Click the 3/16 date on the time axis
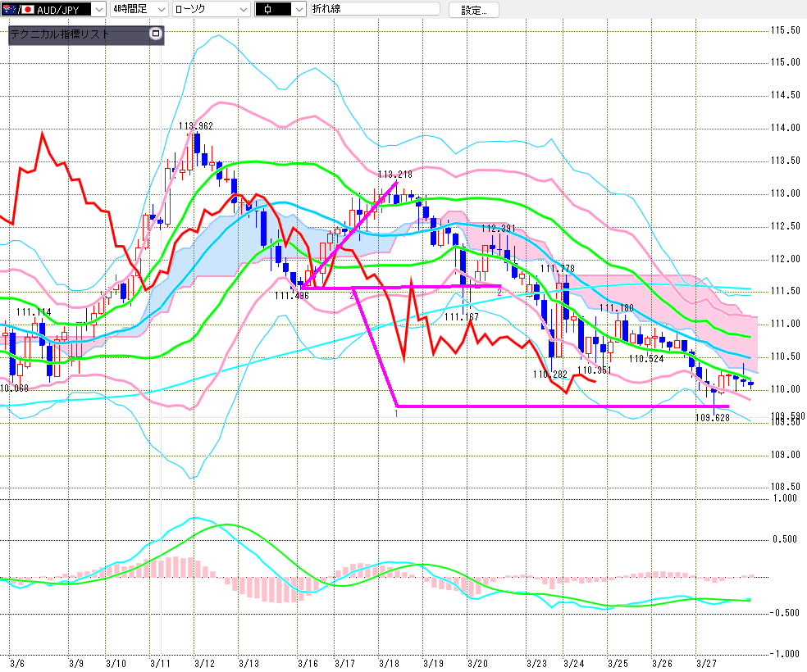The image size is (807, 672). pyautogui.click(x=308, y=662)
